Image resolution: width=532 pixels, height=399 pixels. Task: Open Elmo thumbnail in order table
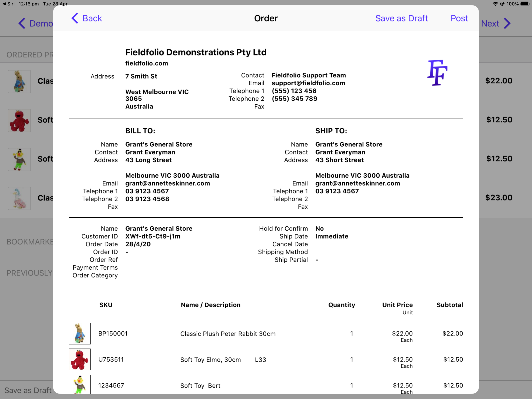click(80, 359)
